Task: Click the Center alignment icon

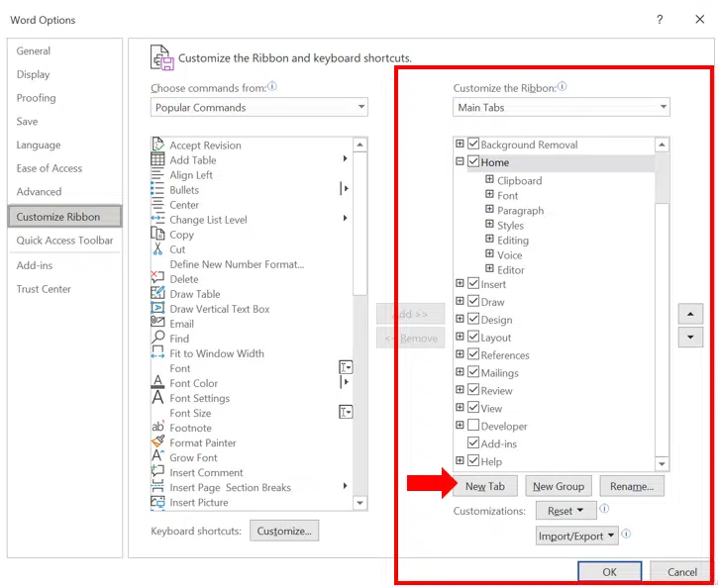Action: pyautogui.click(x=157, y=204)
